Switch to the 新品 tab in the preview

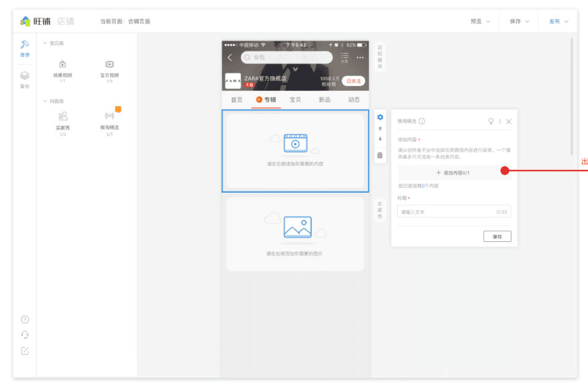[325, 99]
